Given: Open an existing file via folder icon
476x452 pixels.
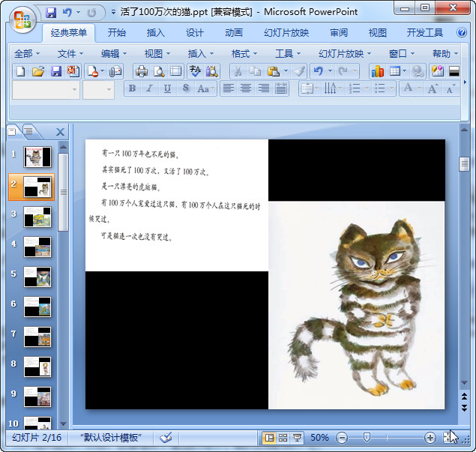Looking at the screenshot, I should [x=38, y=71].
